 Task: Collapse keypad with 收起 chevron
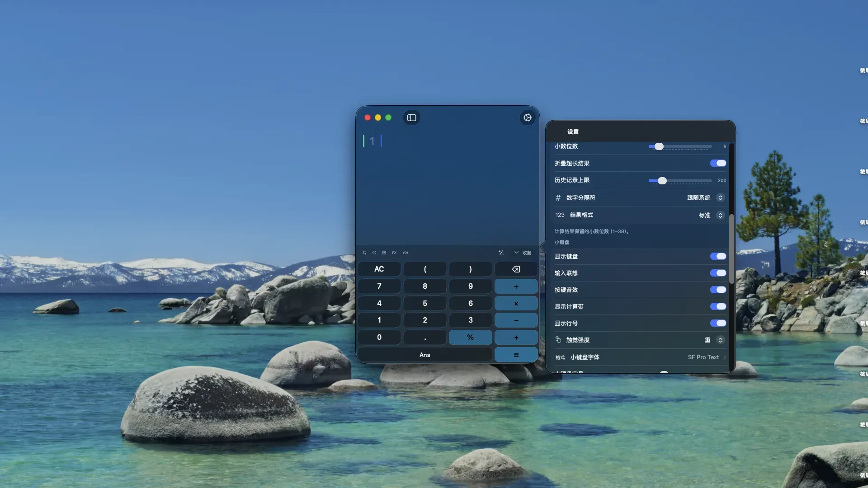coord(523,253)
